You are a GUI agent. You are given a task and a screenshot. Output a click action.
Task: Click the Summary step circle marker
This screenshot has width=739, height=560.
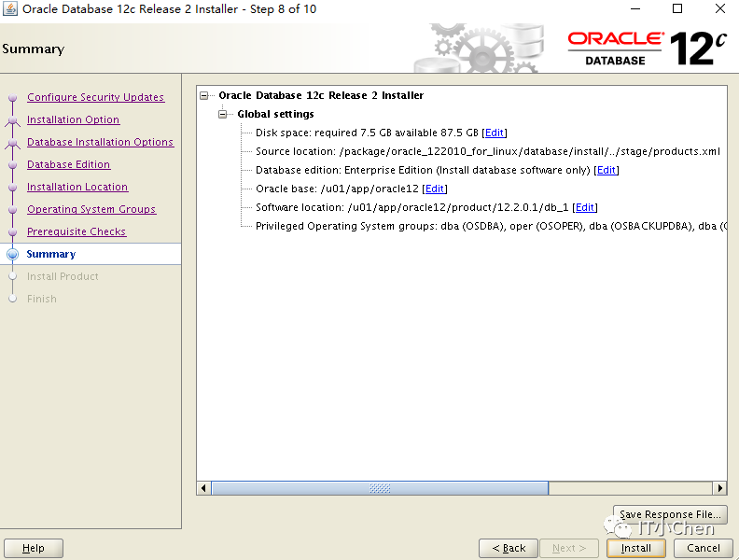(13, 254)
